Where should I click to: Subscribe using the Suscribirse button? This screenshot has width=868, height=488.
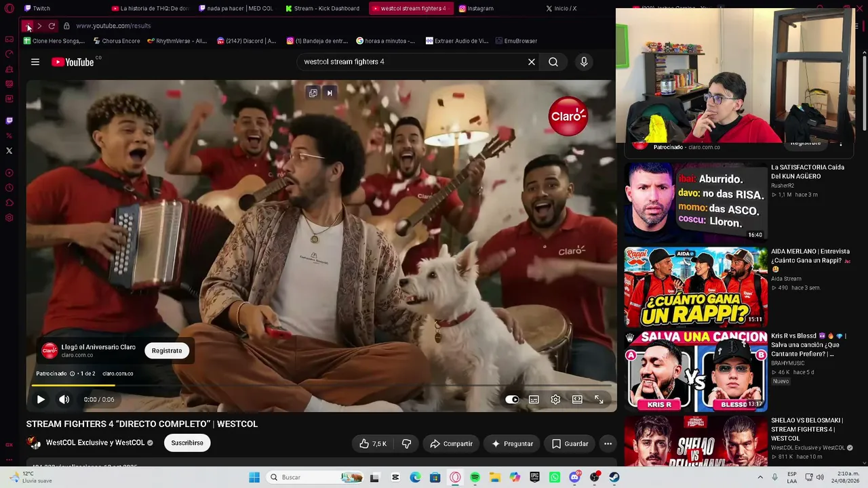(x=187, y=443)
